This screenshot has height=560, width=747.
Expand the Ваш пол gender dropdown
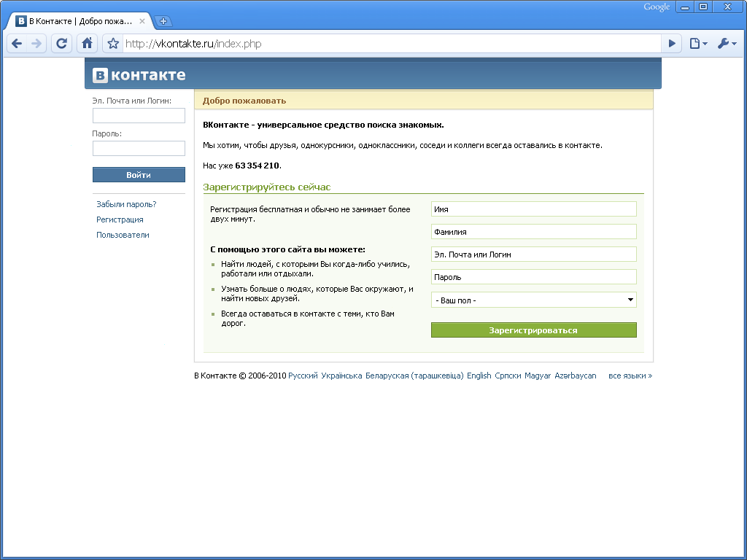533,300
